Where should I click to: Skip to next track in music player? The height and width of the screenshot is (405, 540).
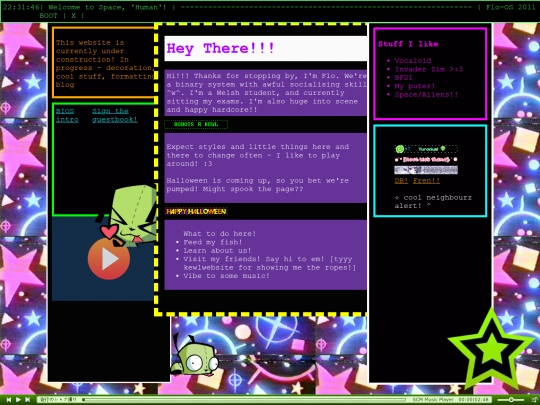[28, 399]
